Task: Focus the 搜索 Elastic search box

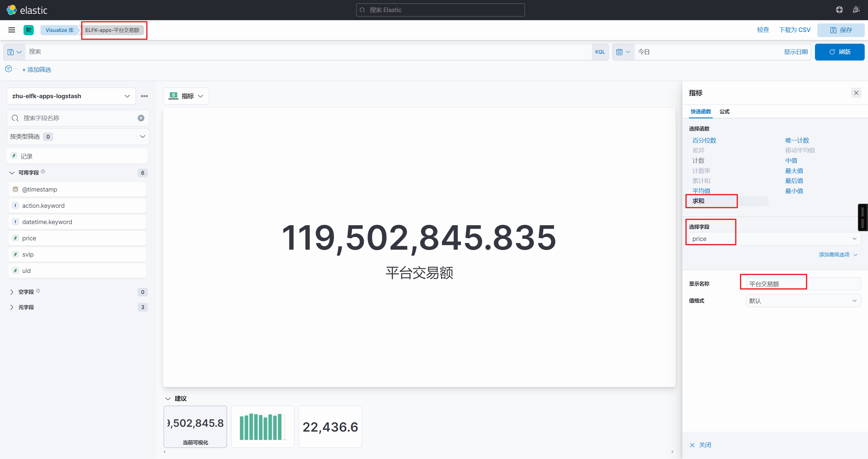Action: [x=440, y=10]
